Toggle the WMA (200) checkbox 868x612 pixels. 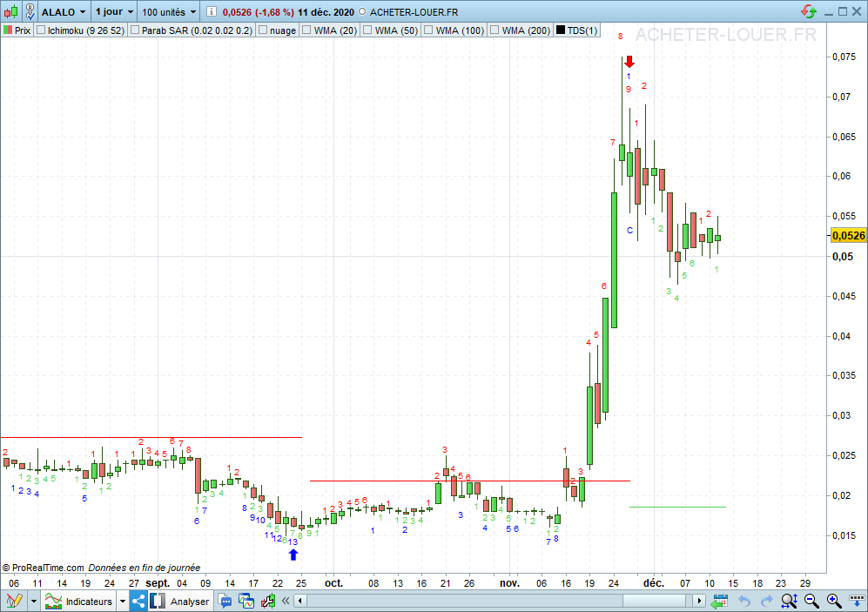[495, 30]
